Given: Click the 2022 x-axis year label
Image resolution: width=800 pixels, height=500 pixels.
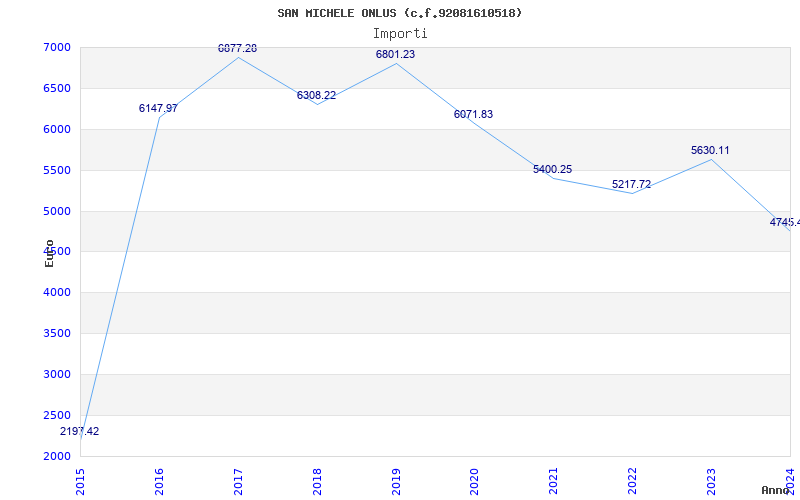Looking at the screenshot, I should pos(633,482).
